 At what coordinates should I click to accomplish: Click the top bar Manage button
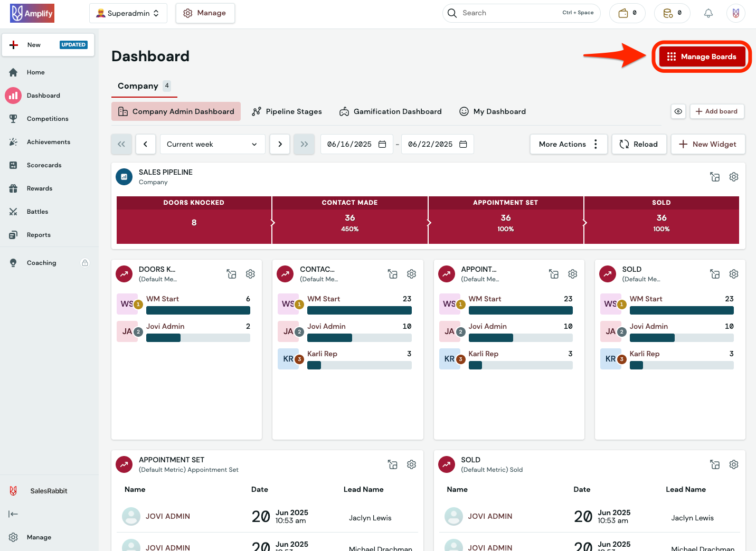pos(205,13)
